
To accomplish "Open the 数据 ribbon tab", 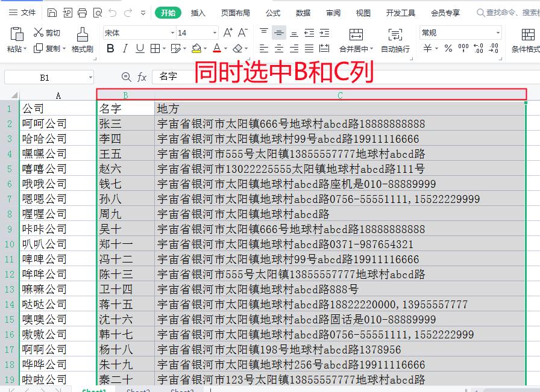I will pyautogui.click(x=304, y=13).
